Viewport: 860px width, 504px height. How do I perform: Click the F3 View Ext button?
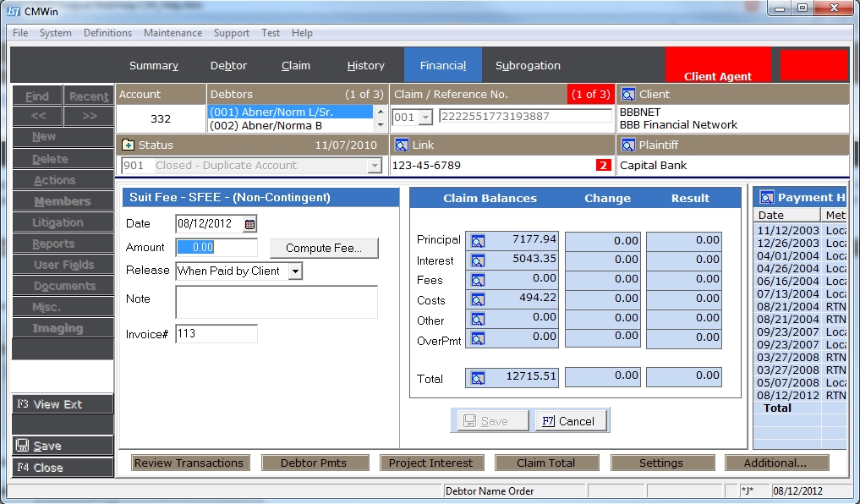click(63, 404)
